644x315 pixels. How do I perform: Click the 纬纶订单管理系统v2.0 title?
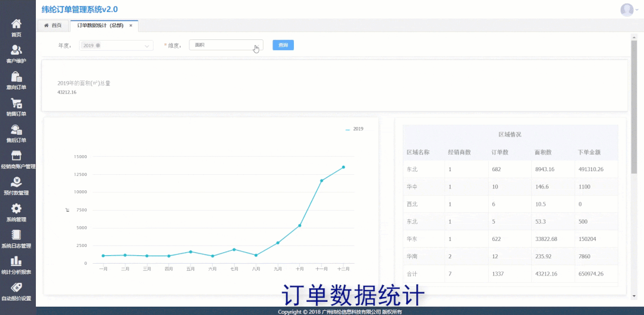pyautogui.click(x=79, y=9)
